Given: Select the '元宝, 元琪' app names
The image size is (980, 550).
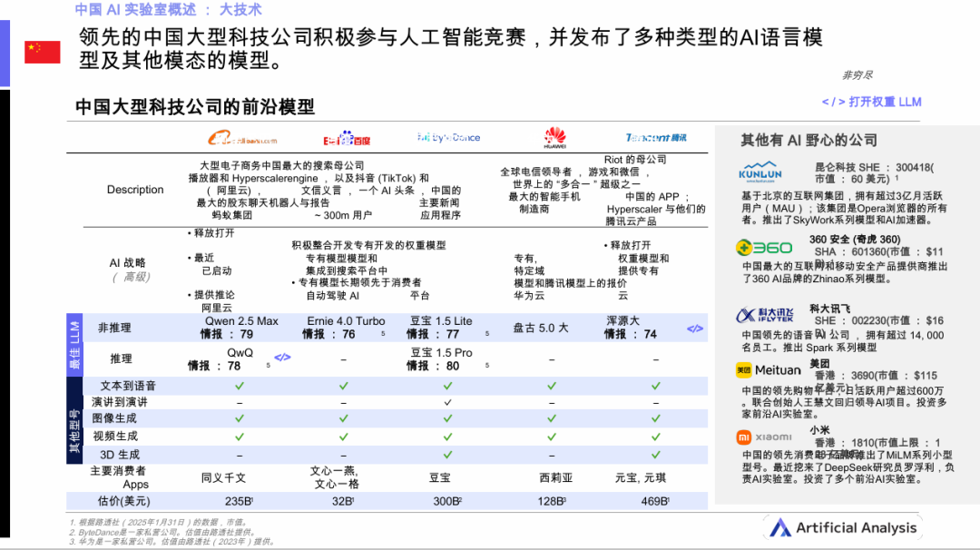Looking at the screenshot, I should [641, 477].
